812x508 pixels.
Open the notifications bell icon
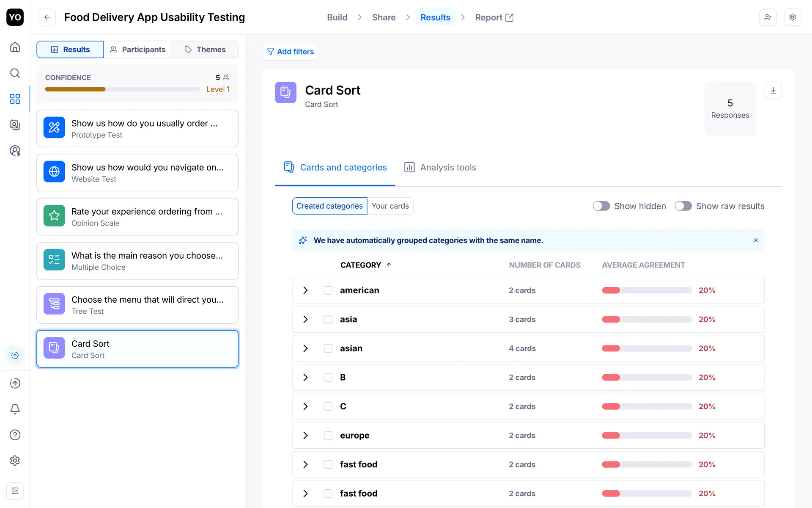[15, 409]
